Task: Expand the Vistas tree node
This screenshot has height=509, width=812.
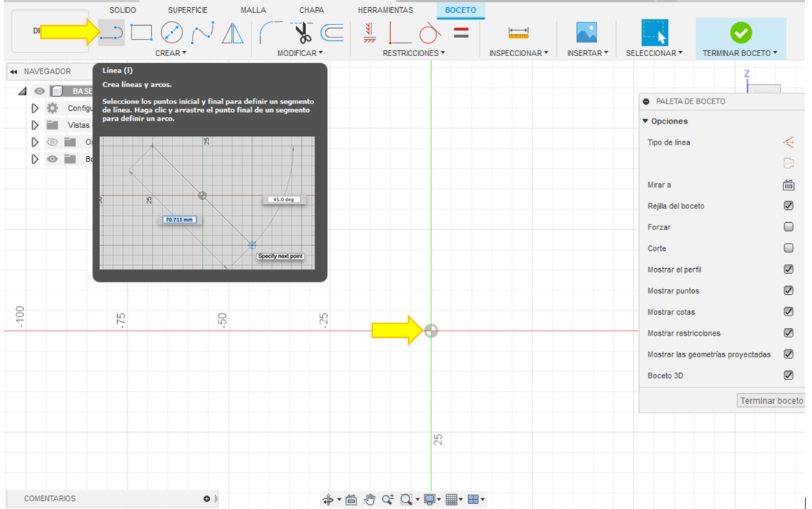Action: point(34,125)
